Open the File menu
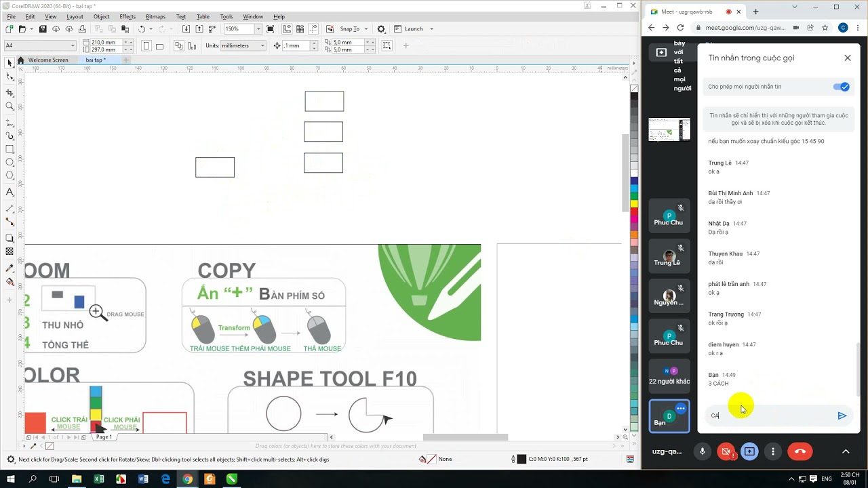This screenshot has height=488, width=868. (11, 16)
